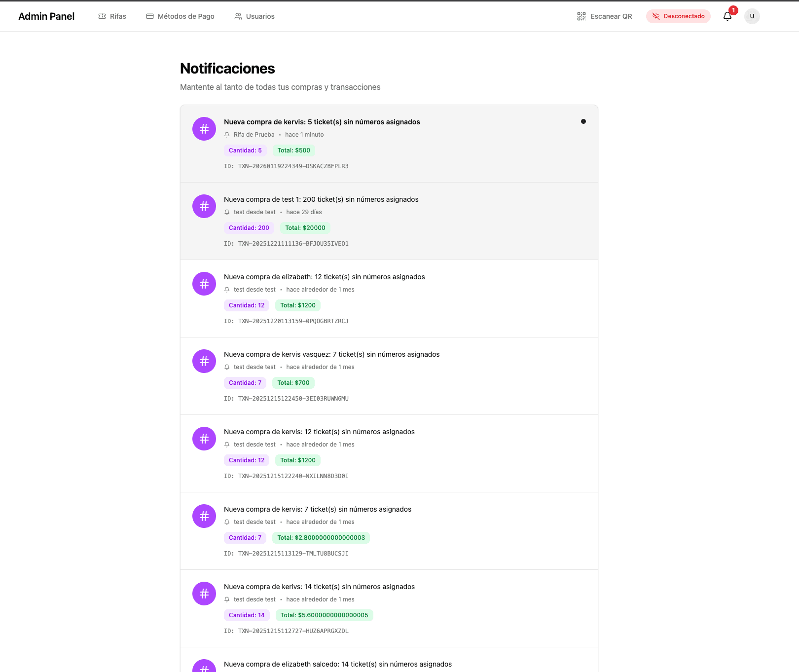799x672 pixels.
Task: Toggle the unread dot on kervis's notification
Action: click(x=583, y=121)
